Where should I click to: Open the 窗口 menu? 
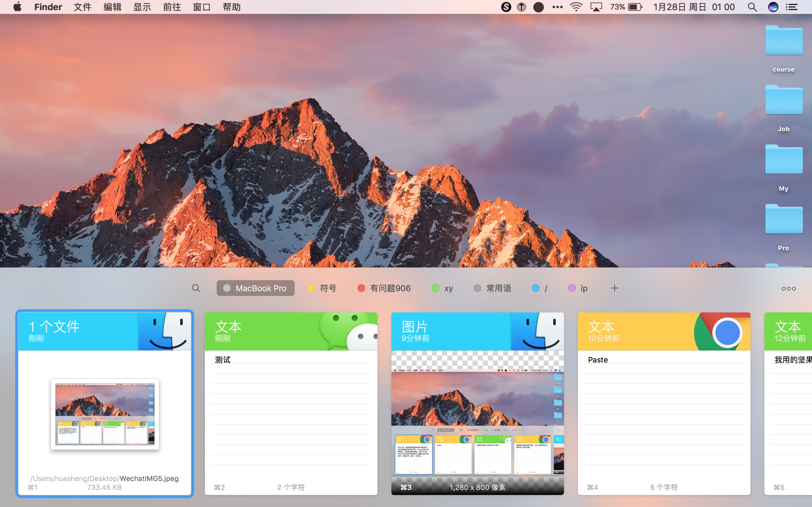202,7
